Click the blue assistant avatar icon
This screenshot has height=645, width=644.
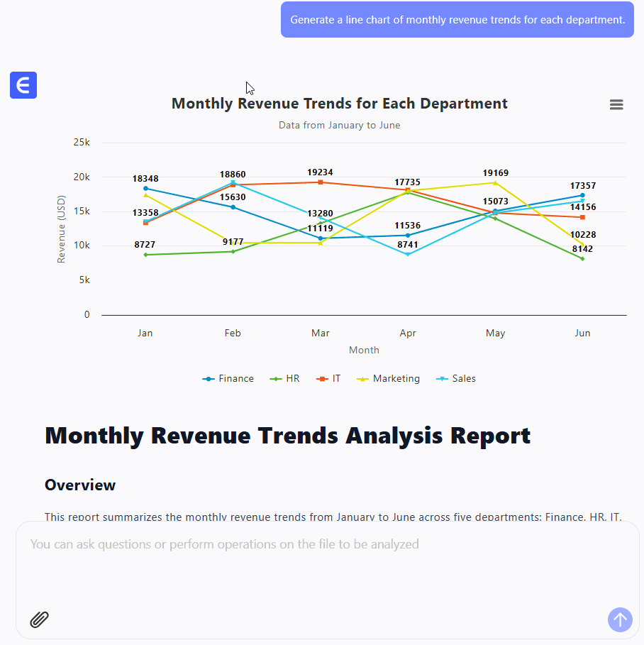[x=23, y=85]
